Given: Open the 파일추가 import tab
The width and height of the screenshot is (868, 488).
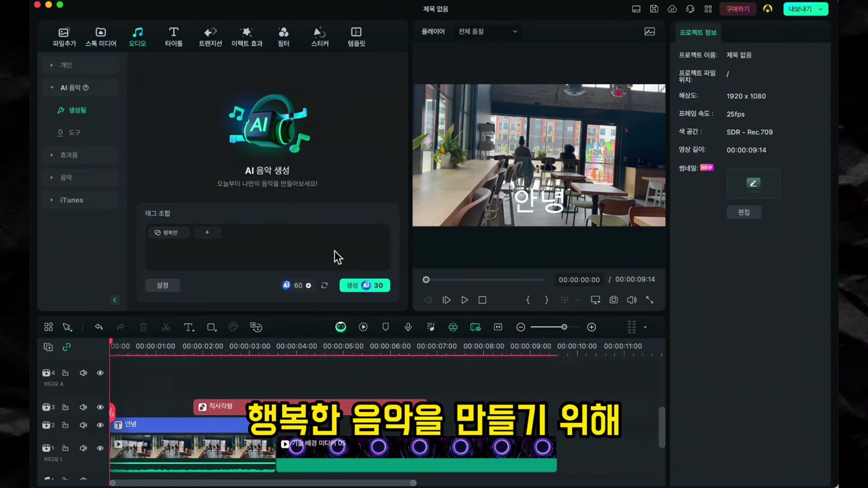Looking at the screenshot, I should pyautogui.click(x=64, y=37).
